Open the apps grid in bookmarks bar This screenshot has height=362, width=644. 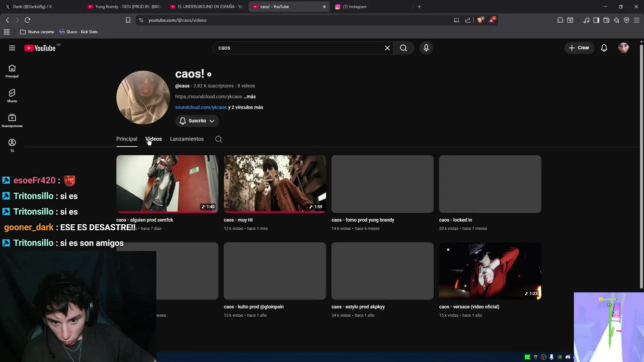coord(7,32)
